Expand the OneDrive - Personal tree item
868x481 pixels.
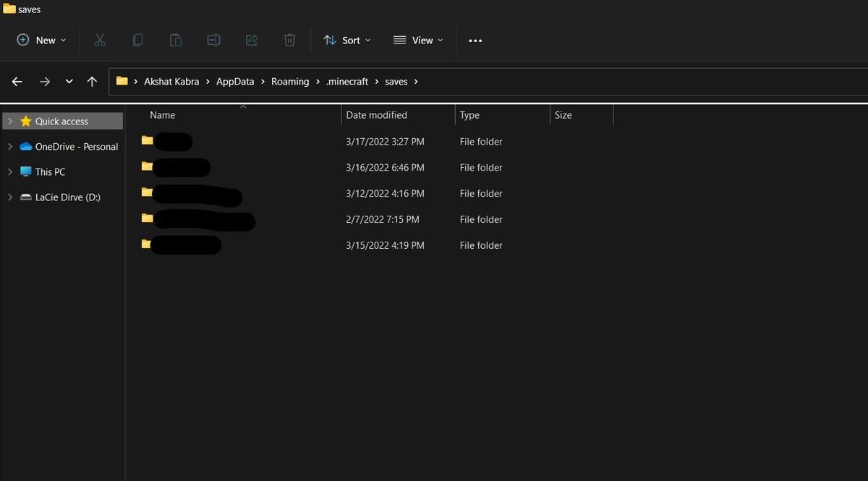coord(9,146)
